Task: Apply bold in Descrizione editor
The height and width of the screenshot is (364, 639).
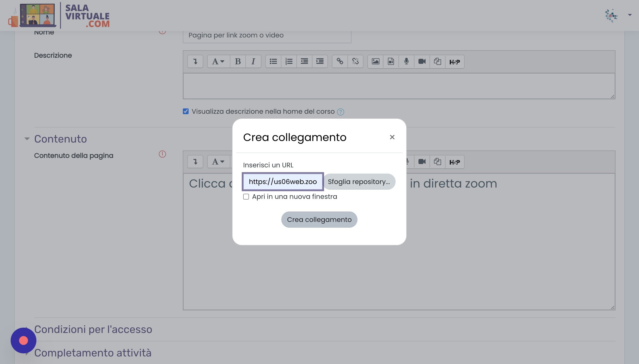Action: coord(238,61)
